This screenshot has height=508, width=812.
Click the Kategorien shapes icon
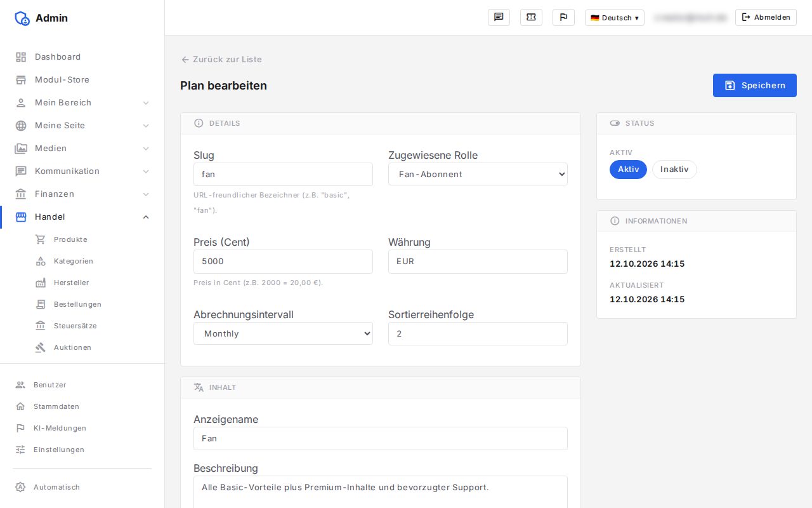pyautogui.click(x=41, y=261)
